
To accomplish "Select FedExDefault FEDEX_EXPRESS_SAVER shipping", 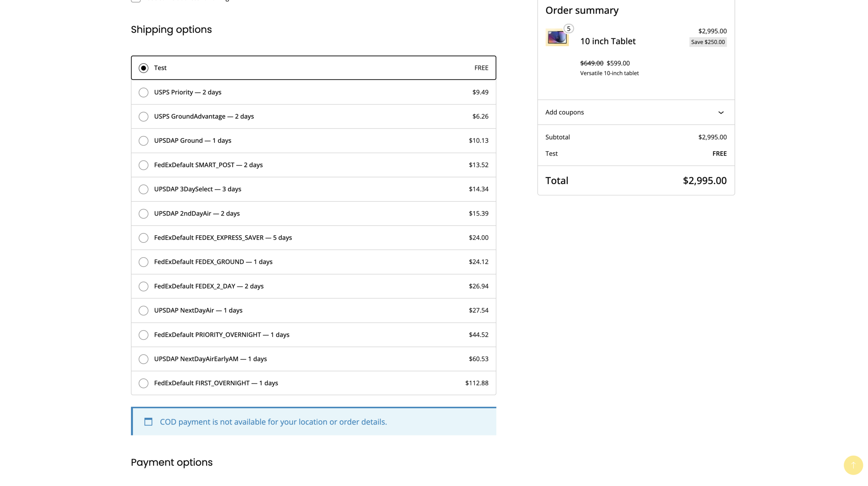I will 143,238.
